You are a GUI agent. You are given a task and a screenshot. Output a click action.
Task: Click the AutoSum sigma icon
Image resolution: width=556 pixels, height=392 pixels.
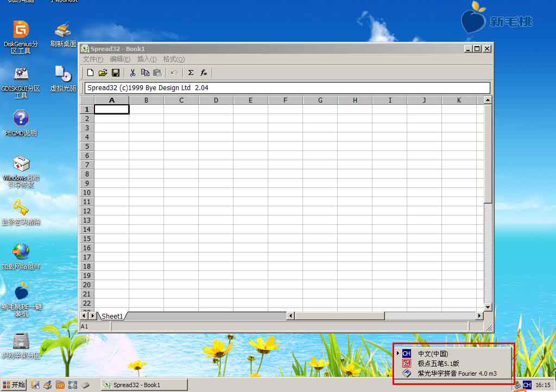pyautogui.click(x=191, y=73)
